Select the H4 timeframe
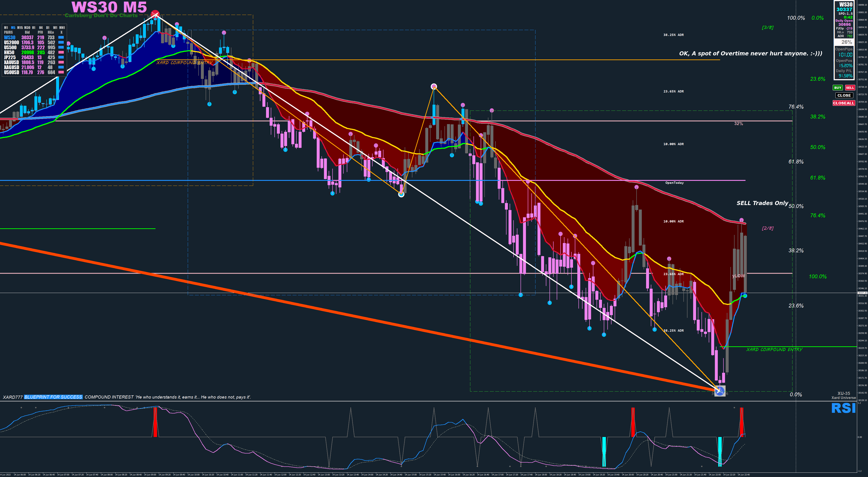The height and width of the screenshot is (477, 868). coord(41,28)
